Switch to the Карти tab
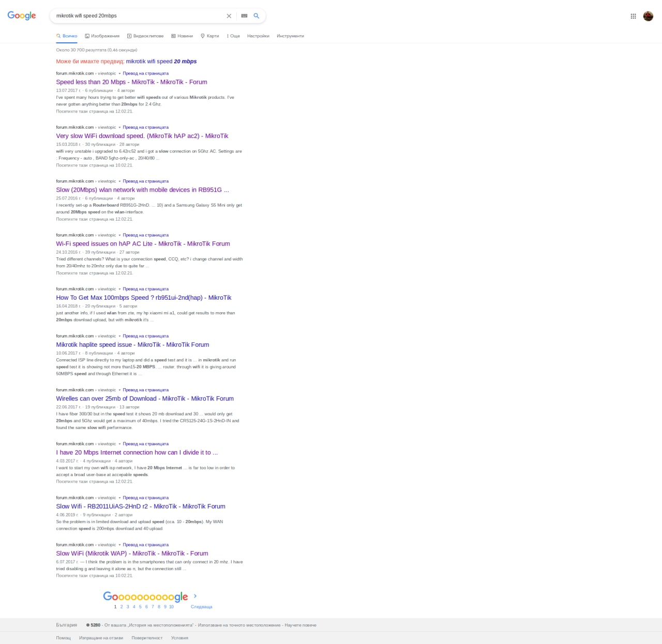The width and height of the screenshot is (662, 644). [x=210, y=36]
